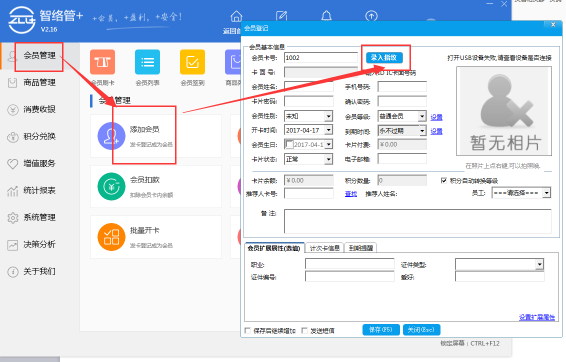
Task: Switch to the 计次卡信息 tab
Action: (325, 248)
